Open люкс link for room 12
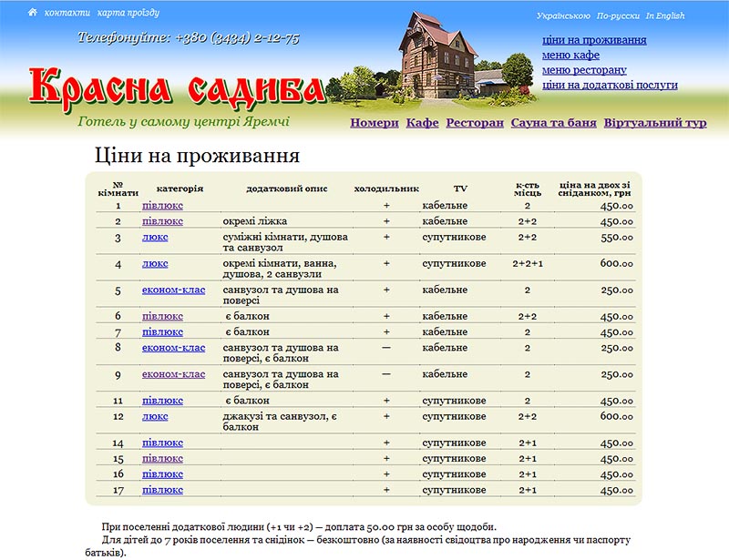This screenshot has height=560, width=729. point(155,416)
